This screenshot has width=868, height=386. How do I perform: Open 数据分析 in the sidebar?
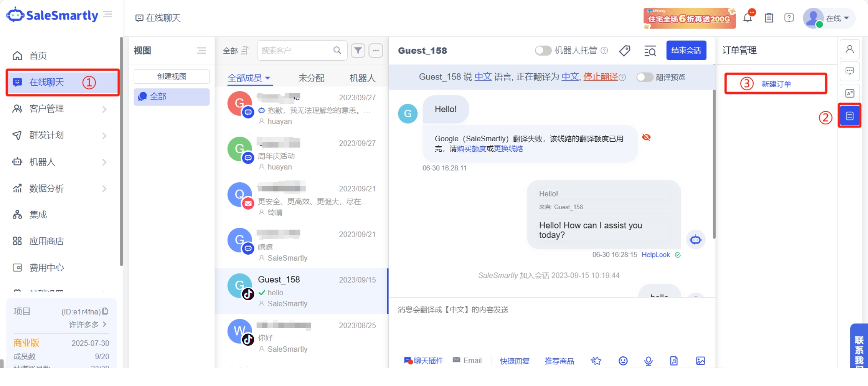click(x=60, y=188)
